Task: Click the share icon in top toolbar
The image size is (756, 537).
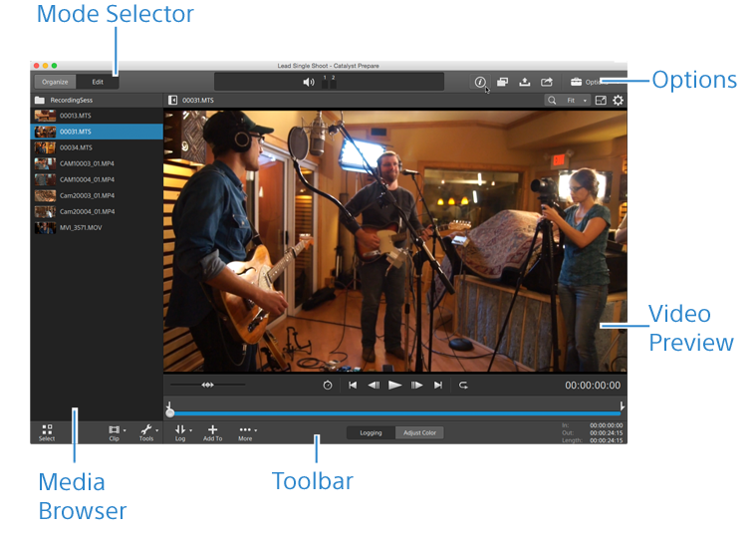Action: tap(547, 83)
